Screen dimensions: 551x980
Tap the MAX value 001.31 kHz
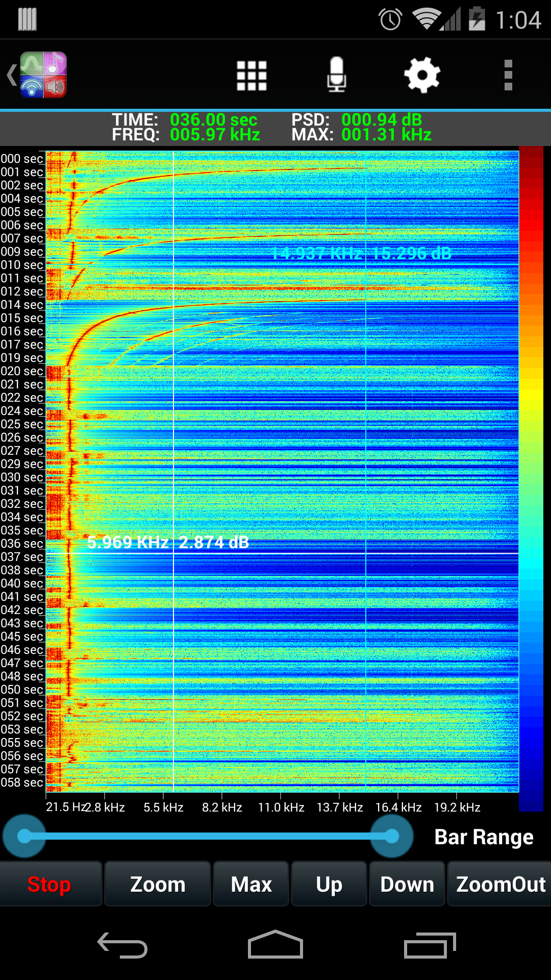click(387, 135)
